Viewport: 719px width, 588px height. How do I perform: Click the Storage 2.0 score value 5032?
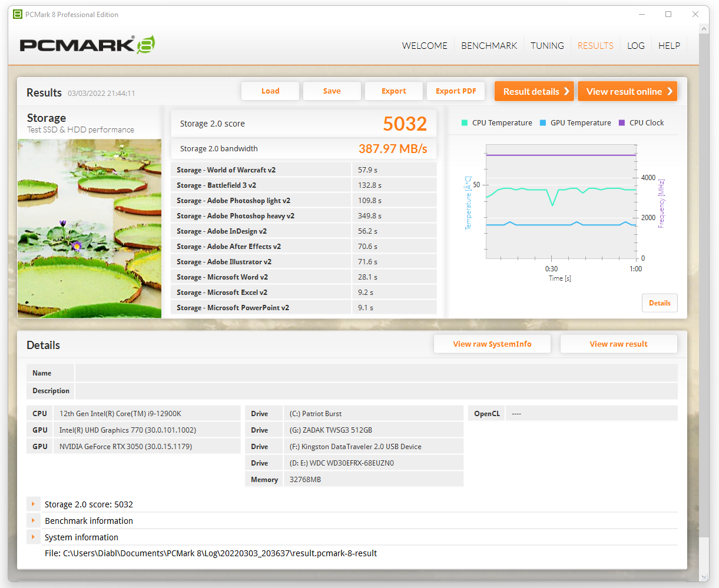click(x=405, y=124)
